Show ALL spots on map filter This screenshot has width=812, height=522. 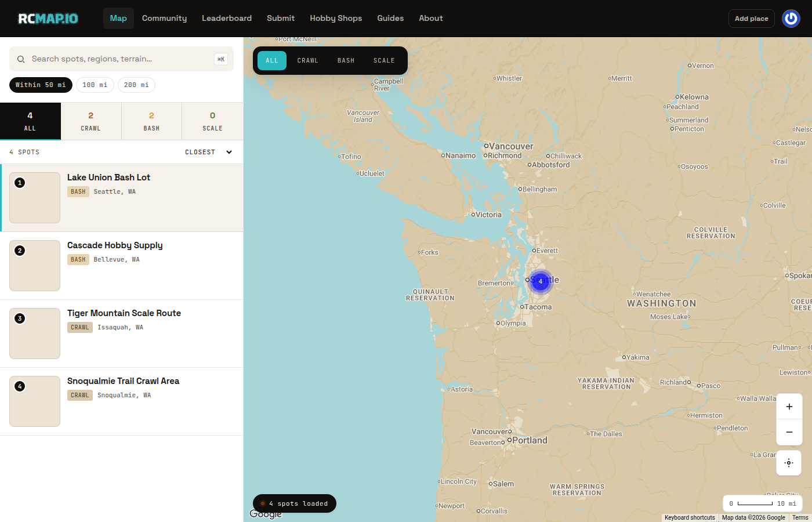click(x=272, y=60)
